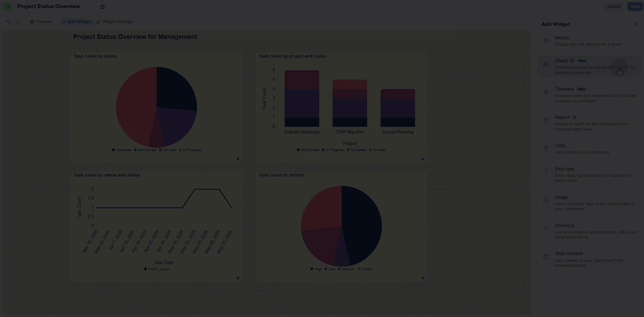Select the Shortcut widget option
644x317 pixels.
click(590, 231)
